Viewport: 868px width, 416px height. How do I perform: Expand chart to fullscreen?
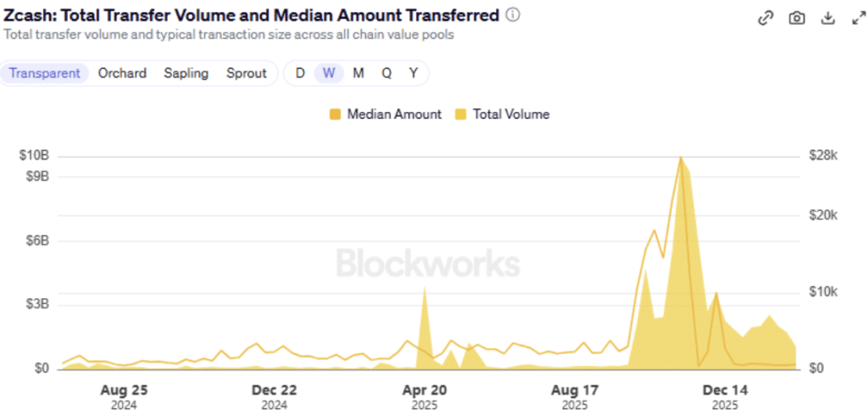858,18
